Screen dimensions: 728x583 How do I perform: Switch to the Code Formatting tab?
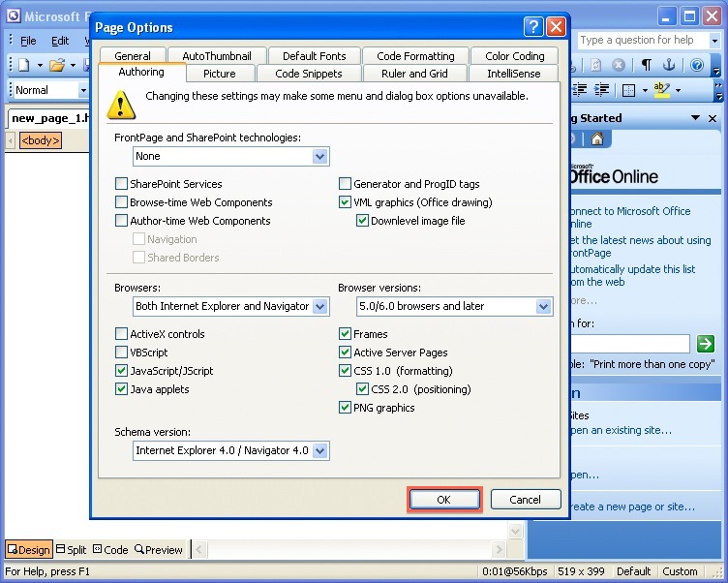pyautogui.click(x=415, y=56)
